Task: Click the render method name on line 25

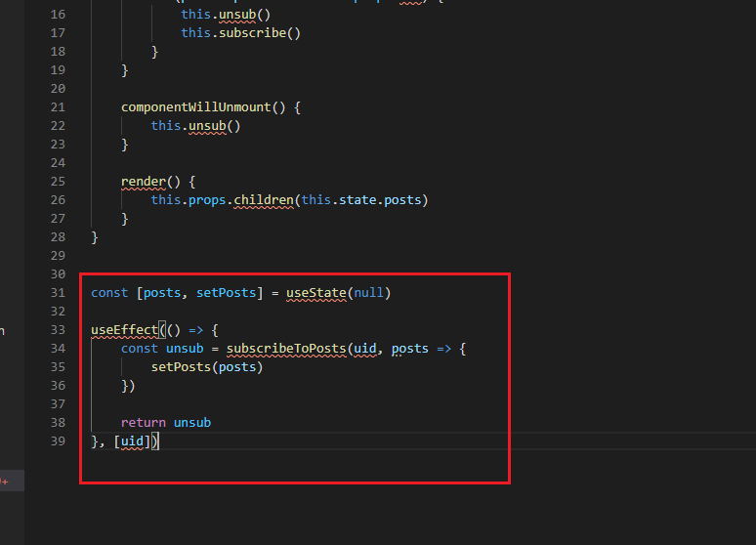Action: coord(144,182)
